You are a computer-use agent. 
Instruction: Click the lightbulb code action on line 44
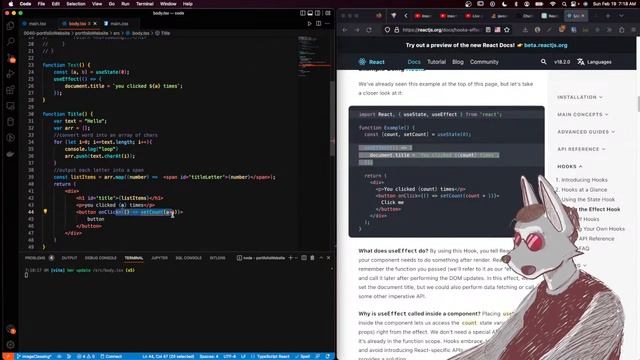(x=45, y=211)
